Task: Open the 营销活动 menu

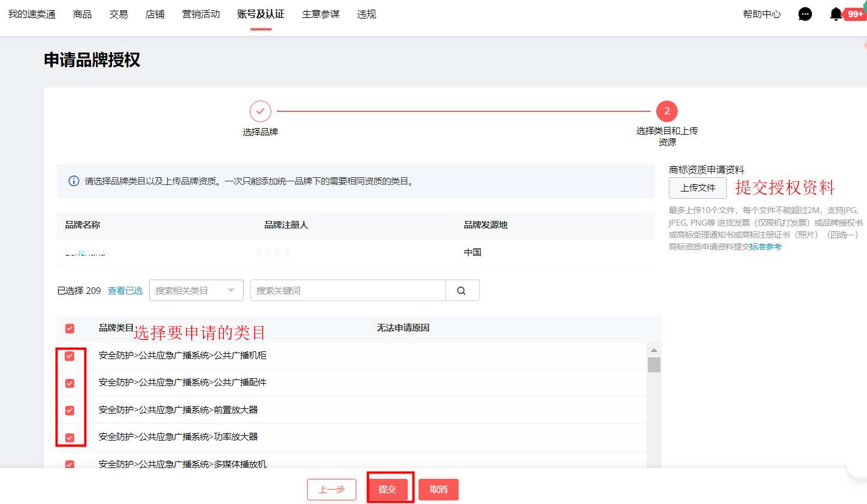Action: [x=201, y=14]
